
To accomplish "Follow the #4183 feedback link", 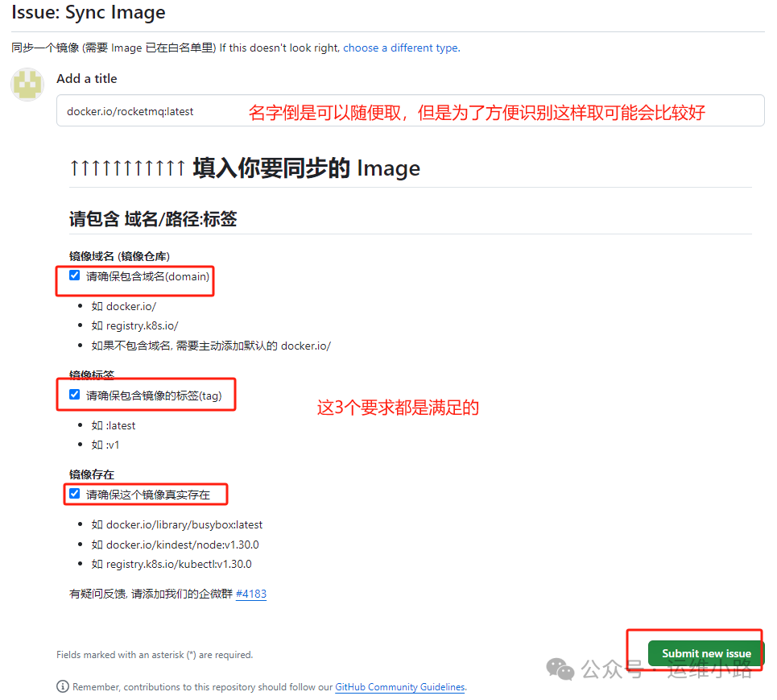I will (x=250, y=593).
